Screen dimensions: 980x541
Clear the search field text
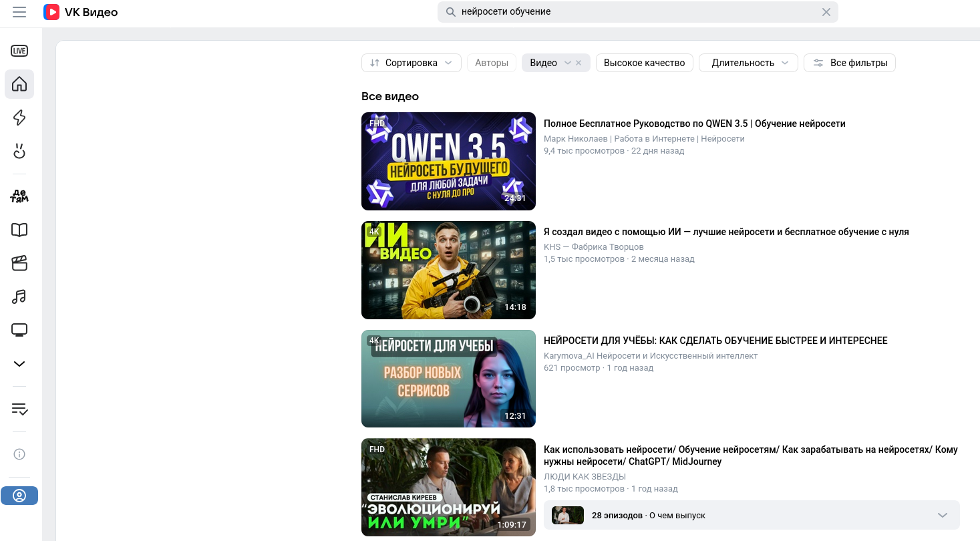[826, 12]
